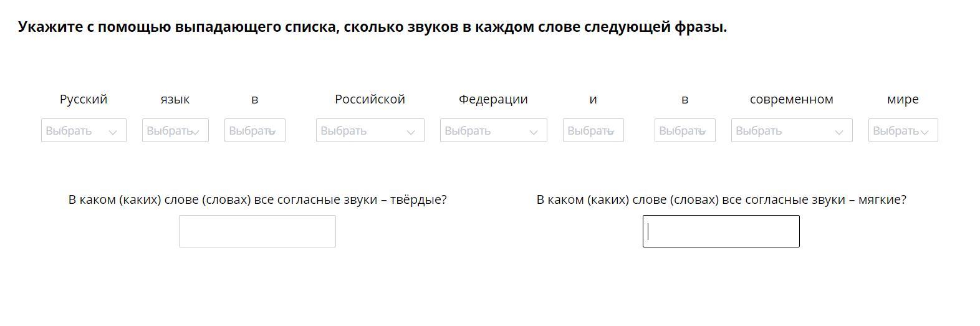
Task: Open dropdown under first "в" after "язык"
Action: click(x=254, y=131)
